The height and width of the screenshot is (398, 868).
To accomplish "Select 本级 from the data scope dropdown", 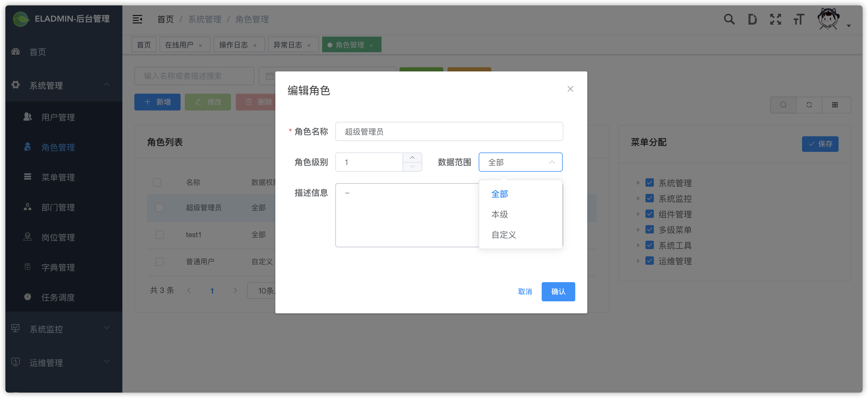I will pos(499,214).
